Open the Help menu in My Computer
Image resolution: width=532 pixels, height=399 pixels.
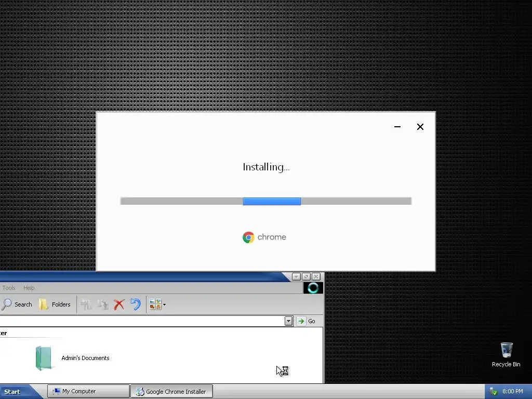(x=29, y=288)
